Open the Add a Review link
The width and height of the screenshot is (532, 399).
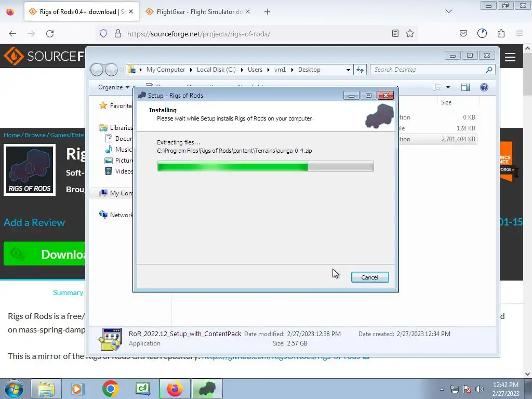34,222
